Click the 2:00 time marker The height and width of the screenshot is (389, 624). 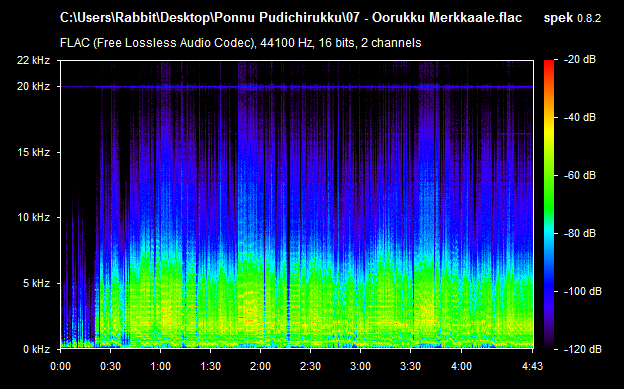click(x=260, y=366)
